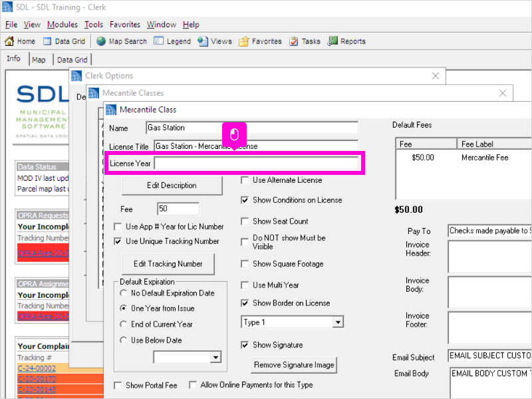This screenshot has width=532, height=399.
Task: Open complaint link C-24-00002
Action: (37, 368)
